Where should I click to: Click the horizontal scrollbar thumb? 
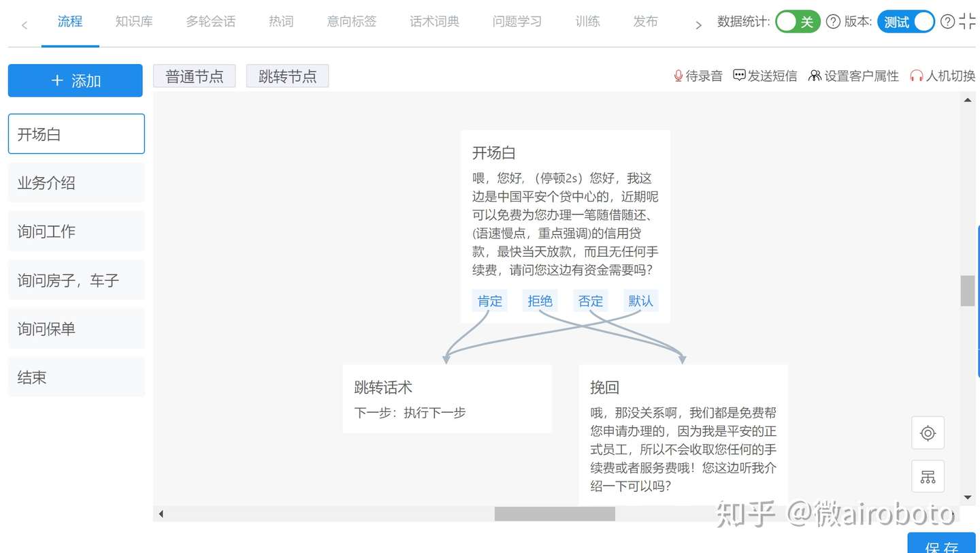[x=555, y=513]
